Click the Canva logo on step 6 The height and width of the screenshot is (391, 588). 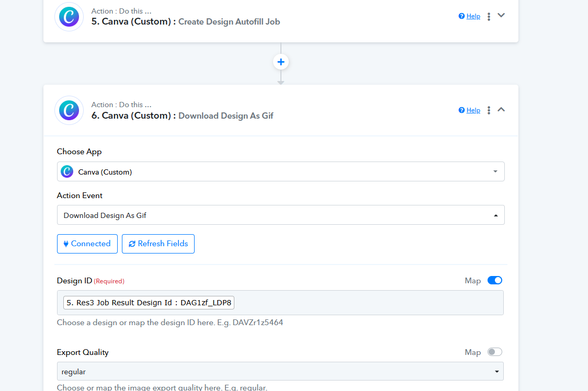tap(69, 110)
